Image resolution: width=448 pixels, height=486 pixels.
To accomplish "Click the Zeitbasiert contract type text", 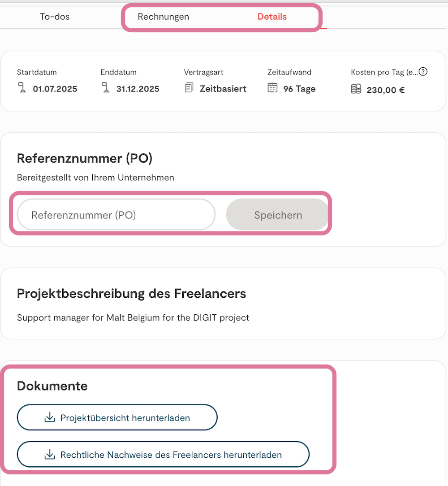I will [x=223, y=89].
